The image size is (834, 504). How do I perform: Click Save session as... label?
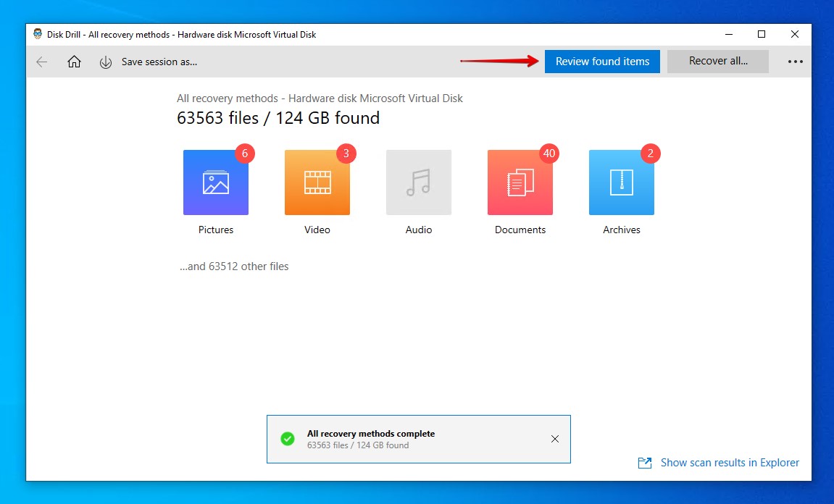(x=159, y=62)
